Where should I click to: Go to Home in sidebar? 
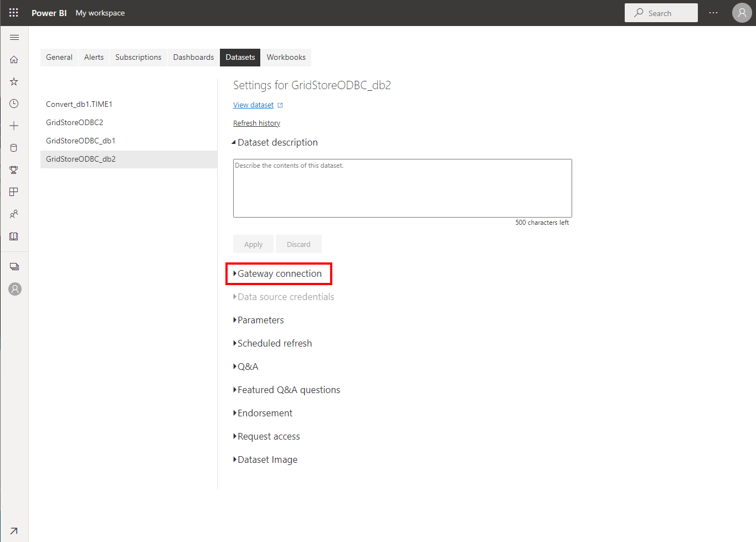14,60
